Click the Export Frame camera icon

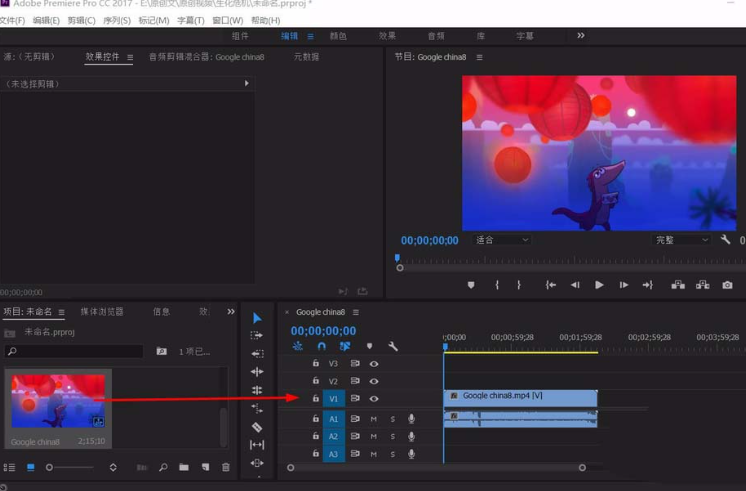coord(727,285)
